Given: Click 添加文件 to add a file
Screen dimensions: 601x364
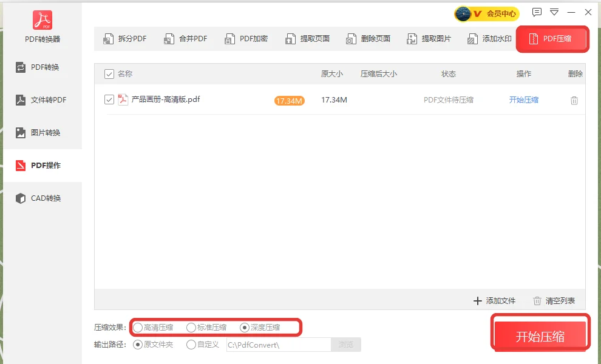Looking at the screenshot, I should tap(494, 301).
